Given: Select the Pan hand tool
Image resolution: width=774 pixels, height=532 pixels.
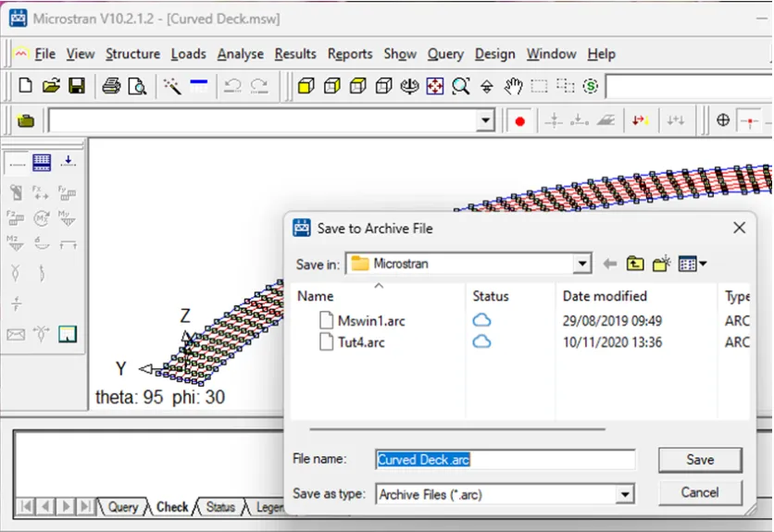Looking at the screenshot, I should [513, 86].
